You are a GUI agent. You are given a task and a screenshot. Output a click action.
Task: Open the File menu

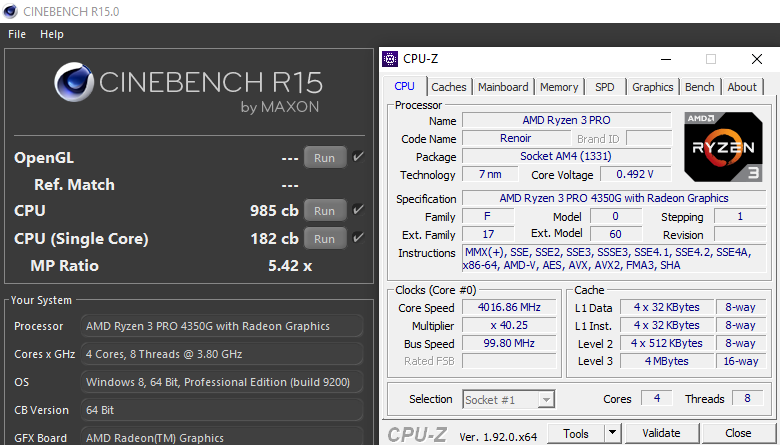(x=17, y=34)
